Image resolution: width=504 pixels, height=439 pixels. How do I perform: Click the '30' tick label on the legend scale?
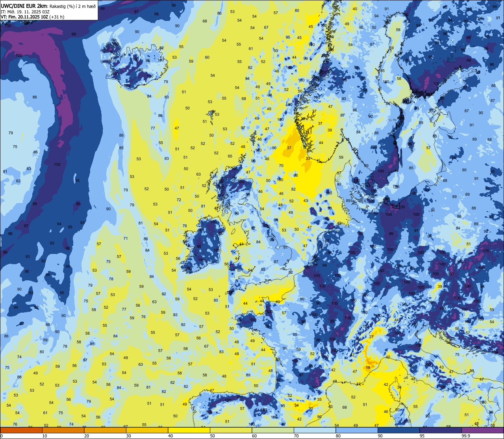[x=128, y=436]
